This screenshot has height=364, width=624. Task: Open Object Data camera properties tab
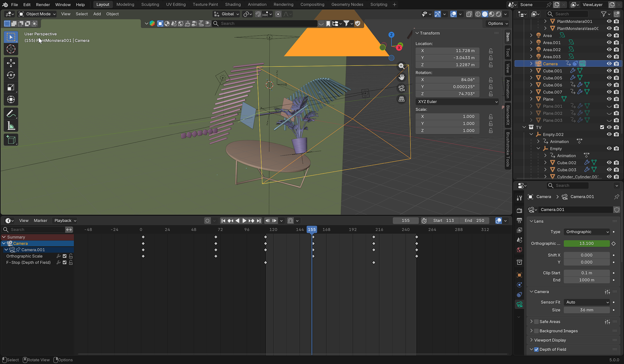(x=519, y=305)
